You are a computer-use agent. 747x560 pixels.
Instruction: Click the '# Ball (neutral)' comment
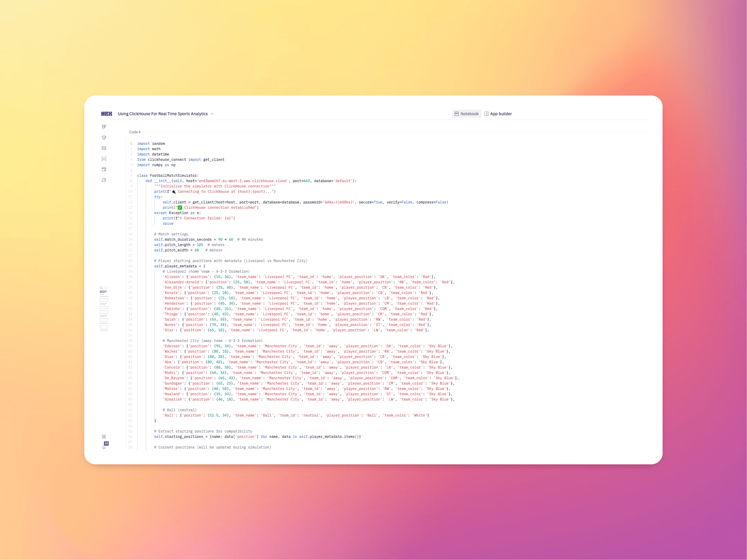180,410
